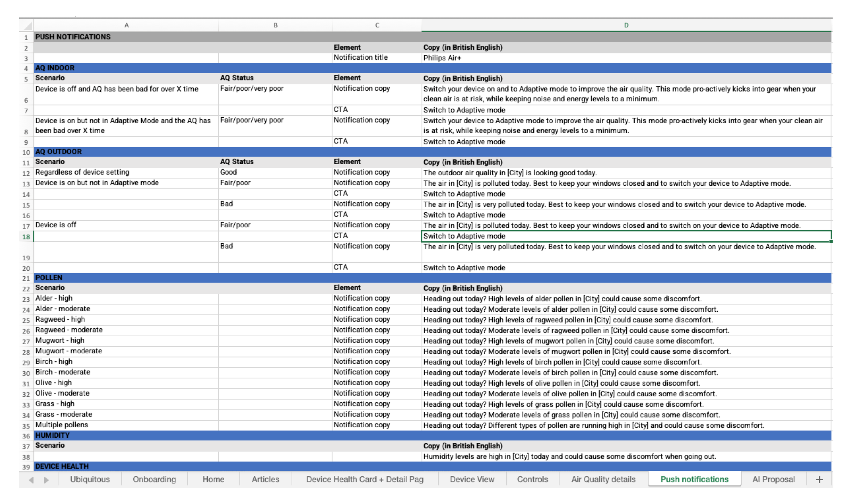
Task: Open the Home sheet tab
Action: (x=213, y=479)
